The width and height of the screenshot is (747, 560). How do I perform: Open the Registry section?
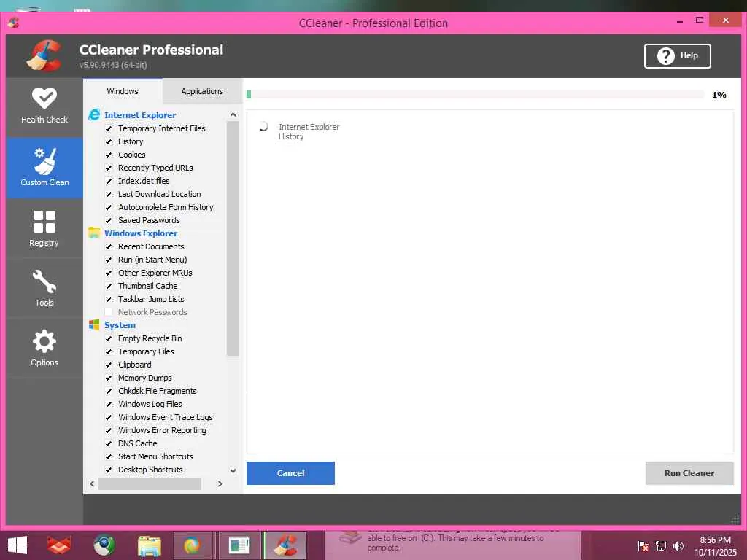[44, 228]
